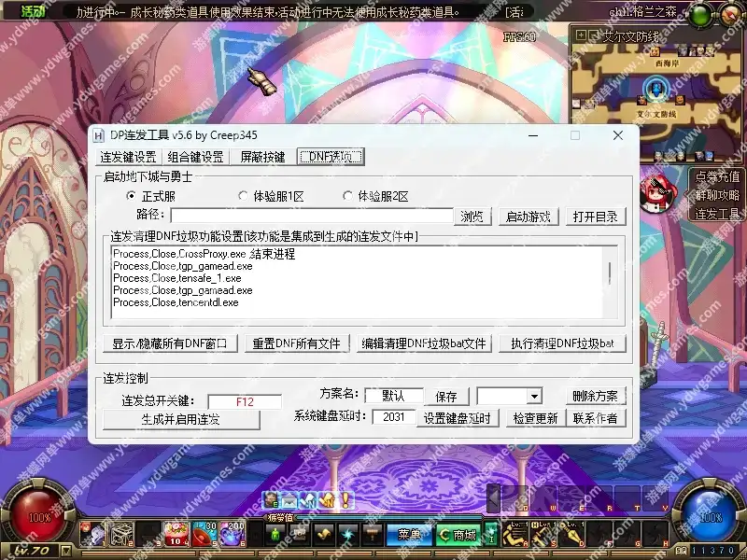Click the 商城 shop button
747x560 pixels.
point(458,535)
